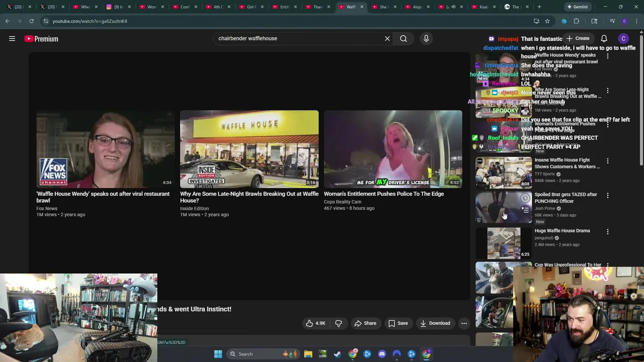
Task: Open 'Huge Waffle House Drama' thumbnail
Action: click(504, 243)
